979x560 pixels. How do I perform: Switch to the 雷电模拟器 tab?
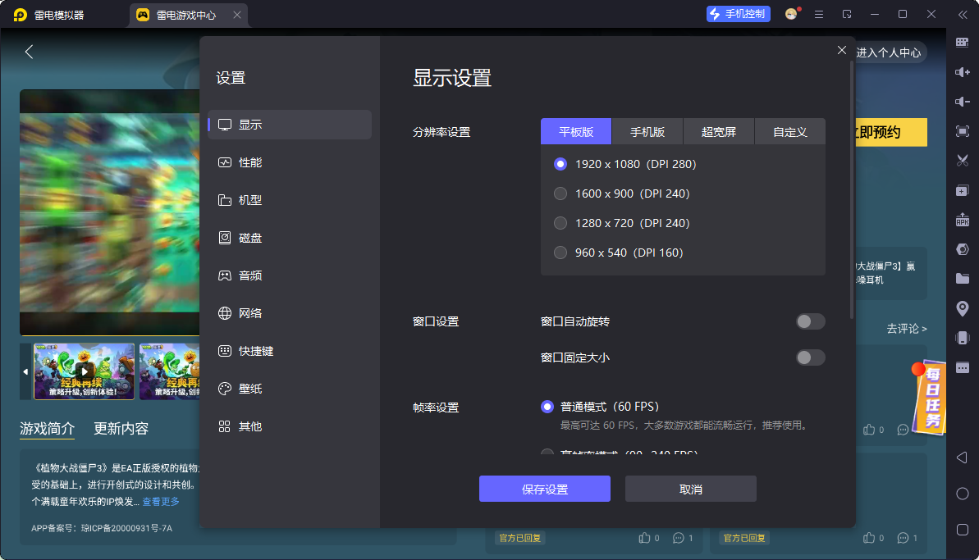pos(48,15)
